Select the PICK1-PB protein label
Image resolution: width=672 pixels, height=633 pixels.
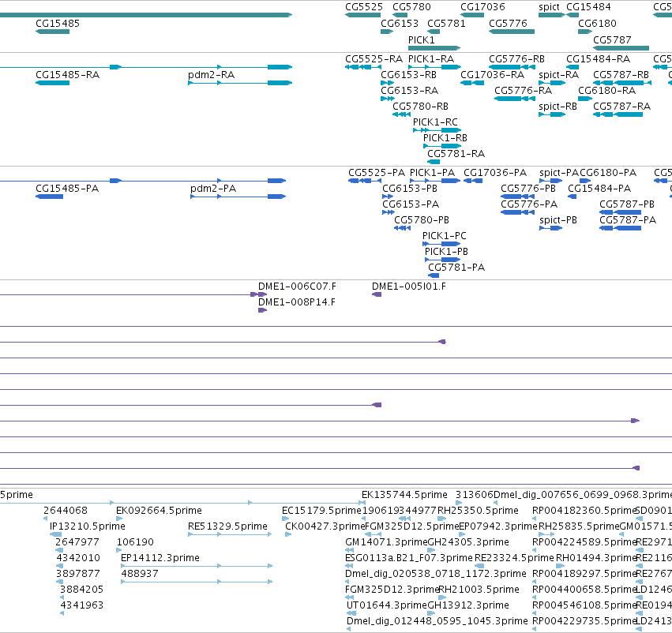click(x=446, y=252)
